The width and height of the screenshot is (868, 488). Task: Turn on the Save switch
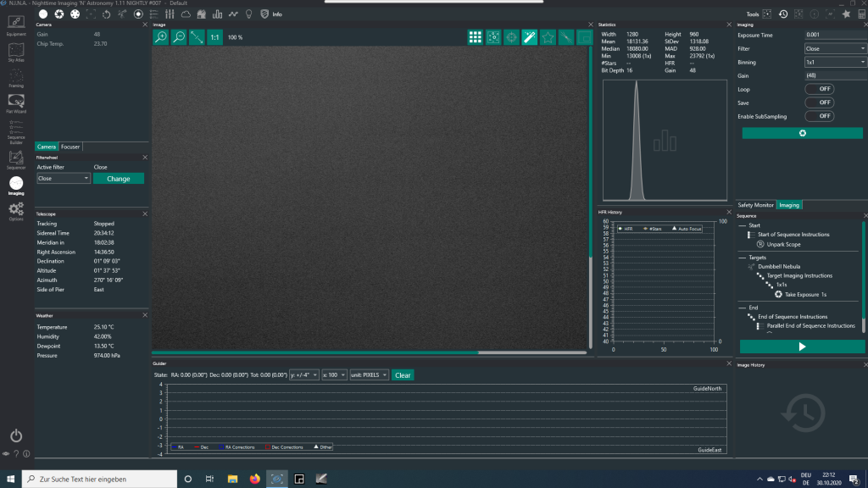tap(819, 103)
